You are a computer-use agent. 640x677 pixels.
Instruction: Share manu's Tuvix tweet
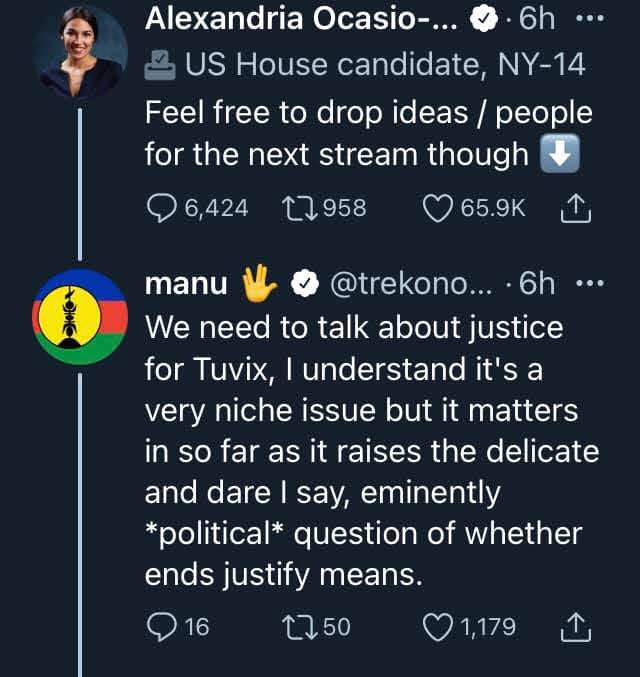(580, 627)
